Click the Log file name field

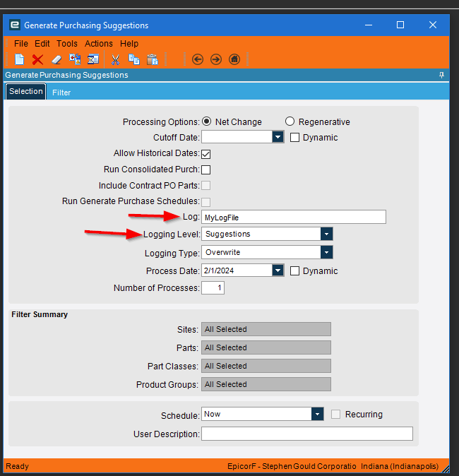294,217
